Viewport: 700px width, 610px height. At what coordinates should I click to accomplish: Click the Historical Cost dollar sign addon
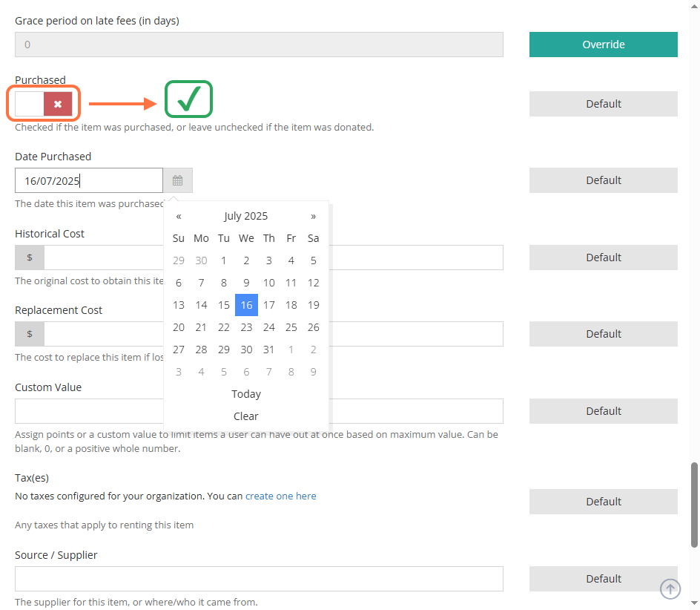point(30,258)
